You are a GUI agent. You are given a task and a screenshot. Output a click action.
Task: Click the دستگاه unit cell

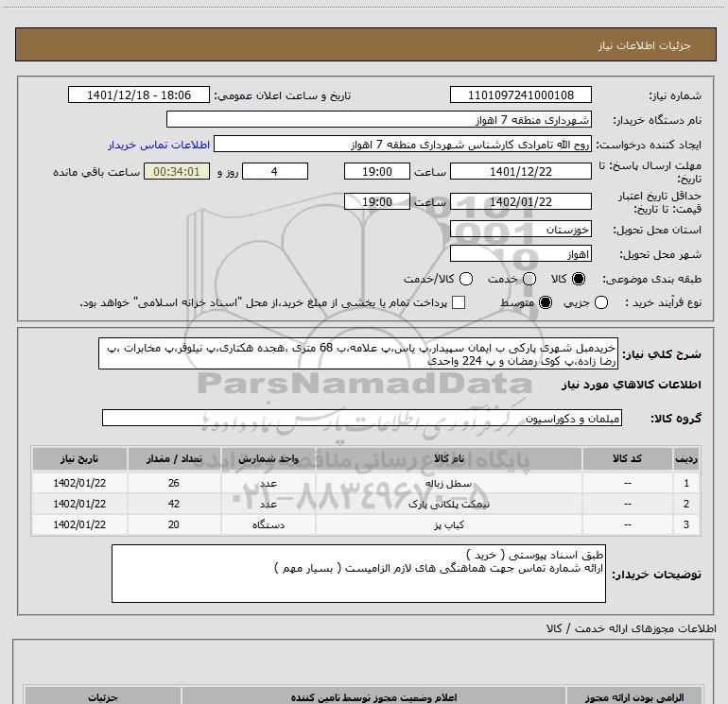(269, 524)
